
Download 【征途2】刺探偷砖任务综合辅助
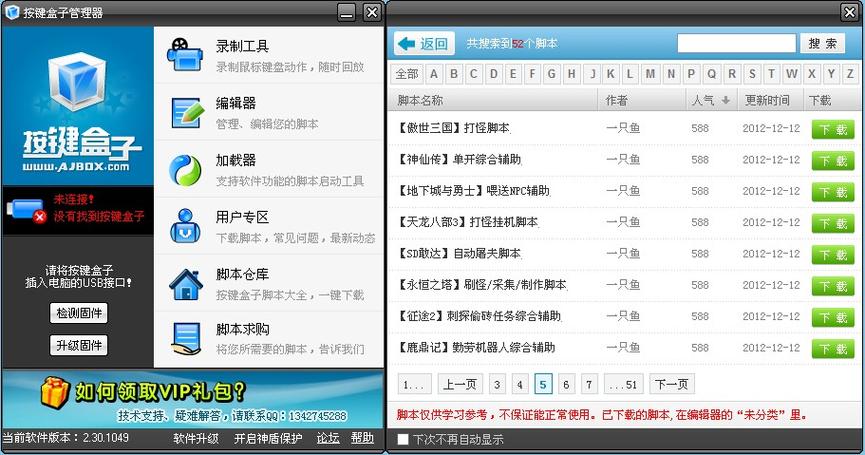832,318
